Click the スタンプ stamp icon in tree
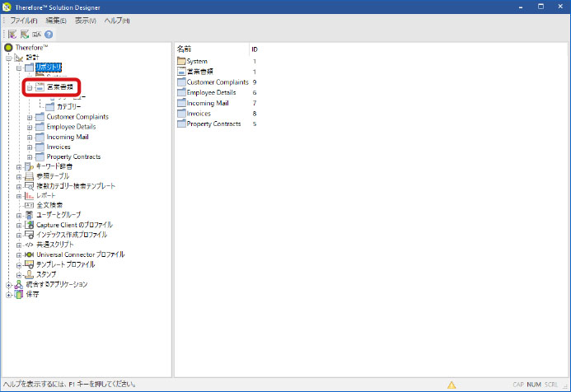Viewport: 571px width, 392px height. [29, 274]
